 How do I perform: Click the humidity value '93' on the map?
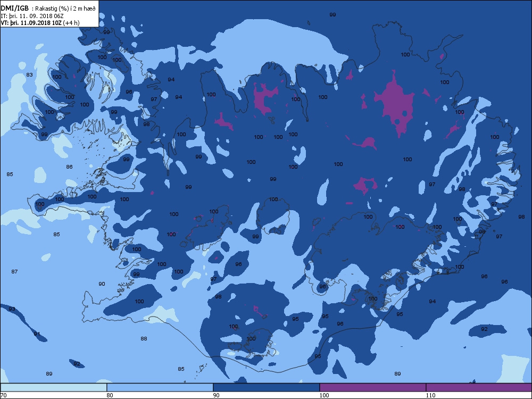click(x=12, y=309)
